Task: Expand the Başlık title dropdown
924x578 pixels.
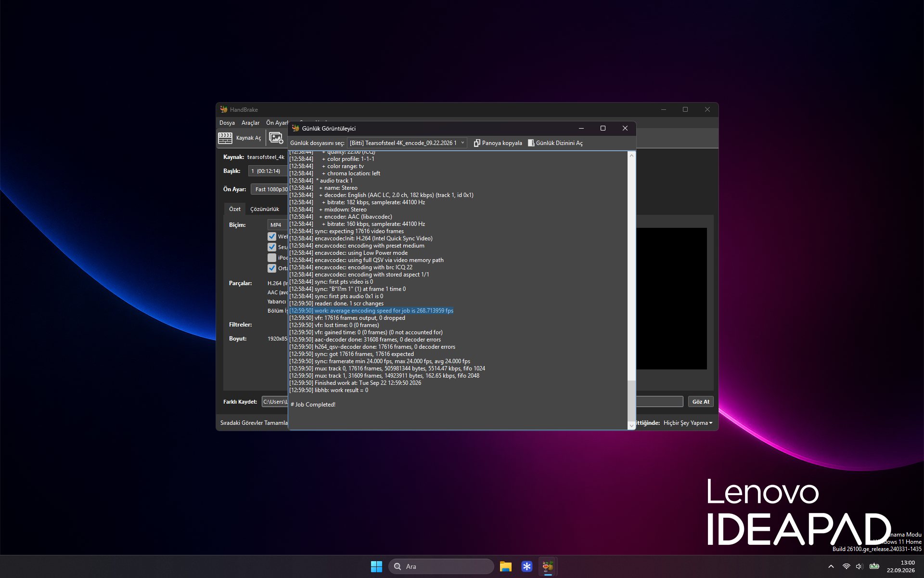Action: point(268,171)
